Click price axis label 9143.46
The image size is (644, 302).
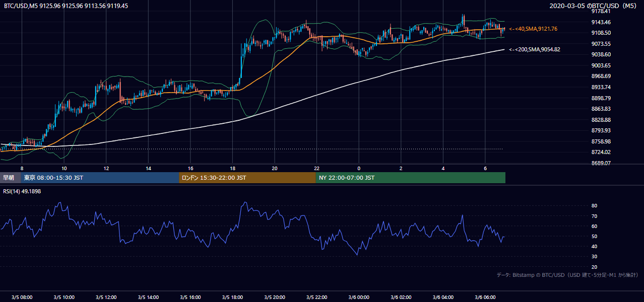click(601, 22)
